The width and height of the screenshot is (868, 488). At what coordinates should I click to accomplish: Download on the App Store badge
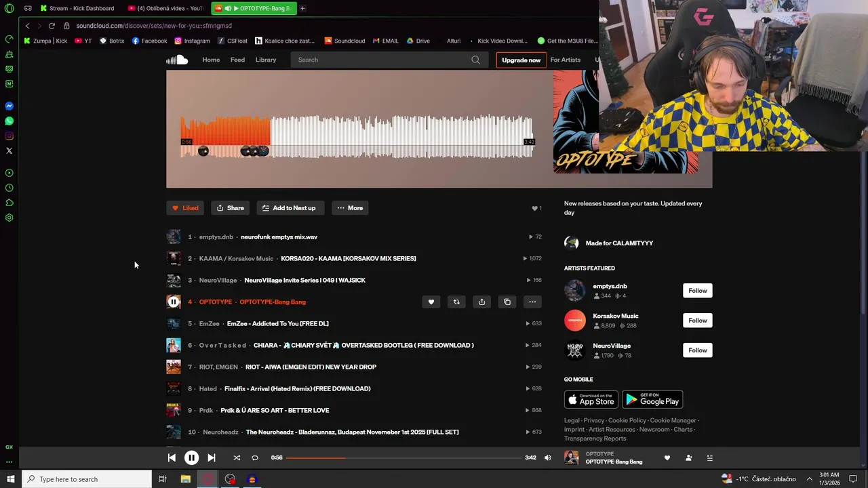591,399
